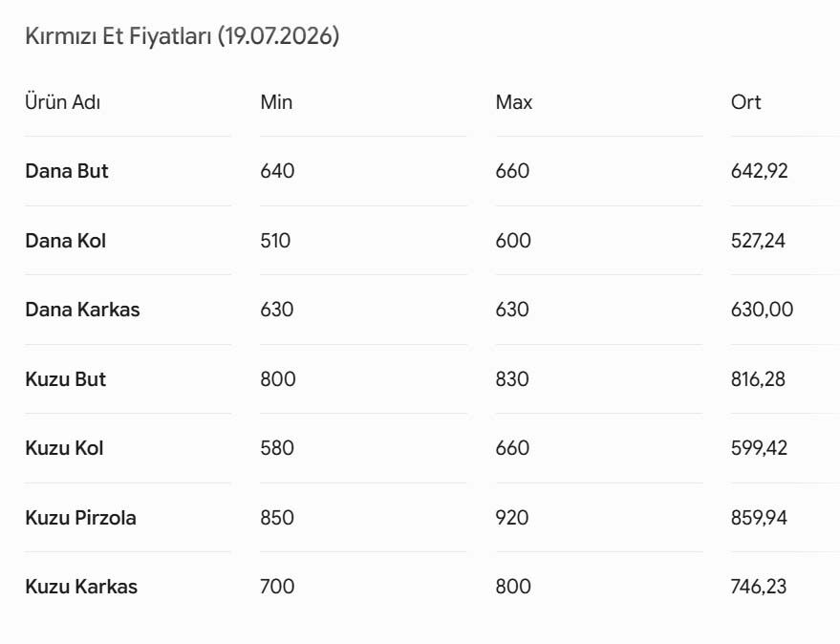
Task: Click Dana Karkas average 630,00
Action: (762, 310)
